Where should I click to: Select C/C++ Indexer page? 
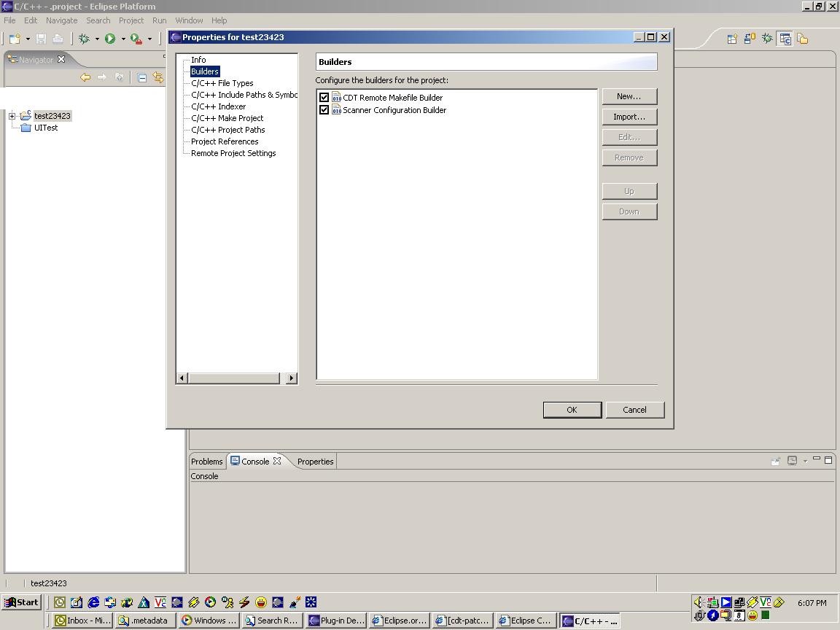click(x=219, y=106)
